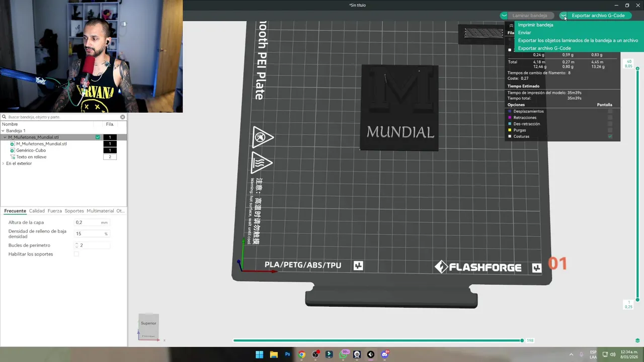Image resolution: width=644 pixels, height=362 pixels.
Task: Open File Explorer from the taskbar
Action: (274, 354)
